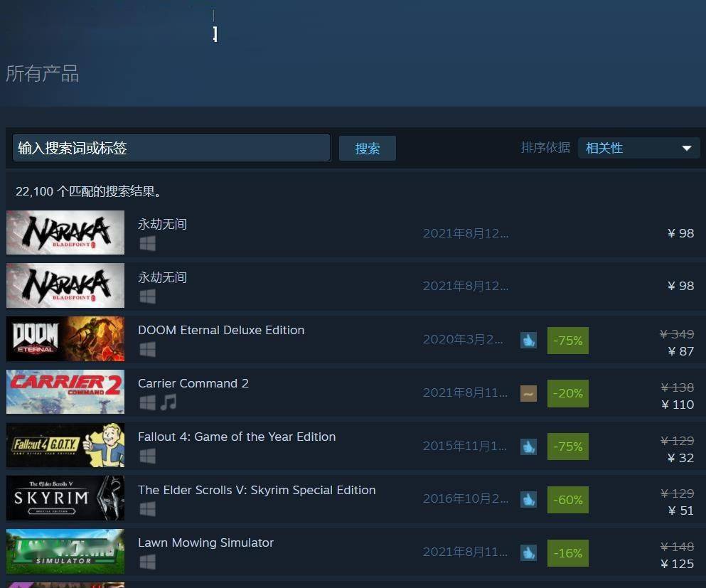Click the thumbs-up review icon for Fallout 4
Viewport: 706px width, 588px height.
(528, 447)
